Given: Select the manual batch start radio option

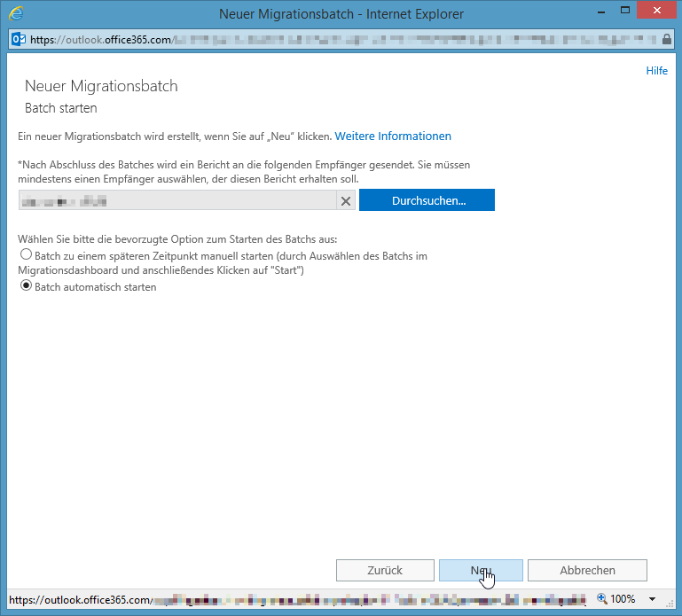Looking at the screenshot, I should (26, 255).
